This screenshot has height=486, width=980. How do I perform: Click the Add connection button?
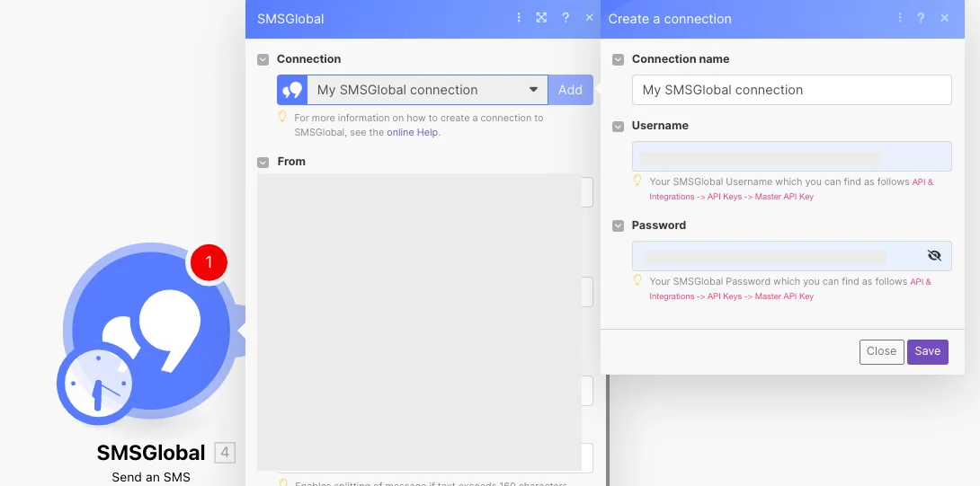571,90
